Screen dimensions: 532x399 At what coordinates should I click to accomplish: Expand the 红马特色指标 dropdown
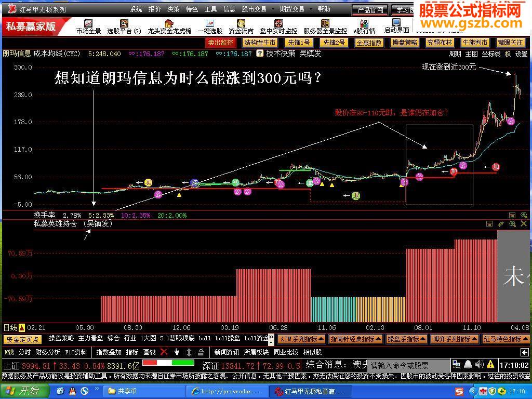(506, 339)
